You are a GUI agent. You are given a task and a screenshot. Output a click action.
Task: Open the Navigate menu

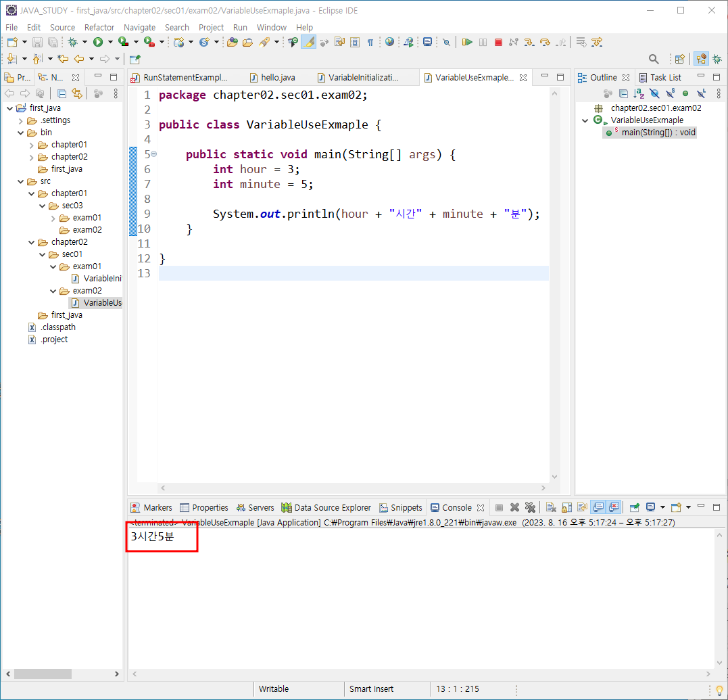pos(139,28)
